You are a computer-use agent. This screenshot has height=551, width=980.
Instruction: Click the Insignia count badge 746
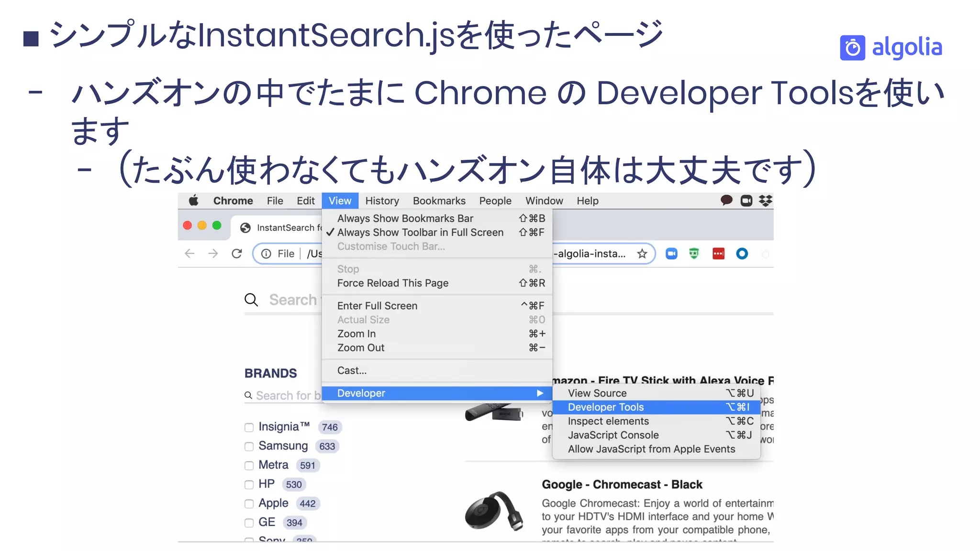point(330,427)
